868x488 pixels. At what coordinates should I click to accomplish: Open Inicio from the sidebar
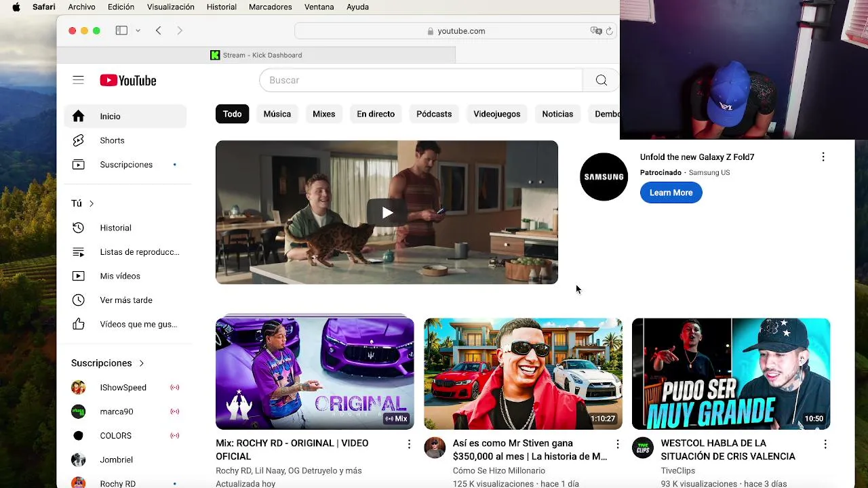(125, 117)
